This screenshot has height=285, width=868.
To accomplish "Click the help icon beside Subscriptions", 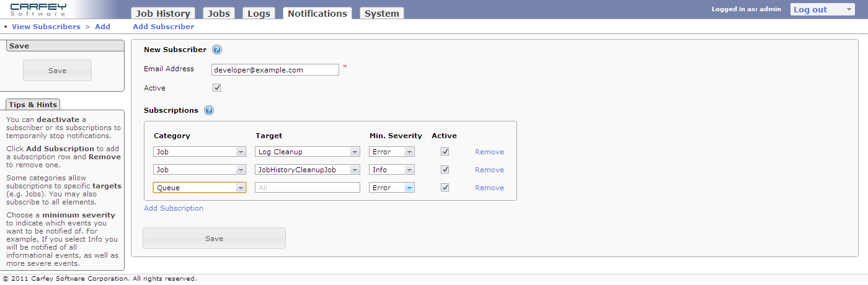I will 209,111.
